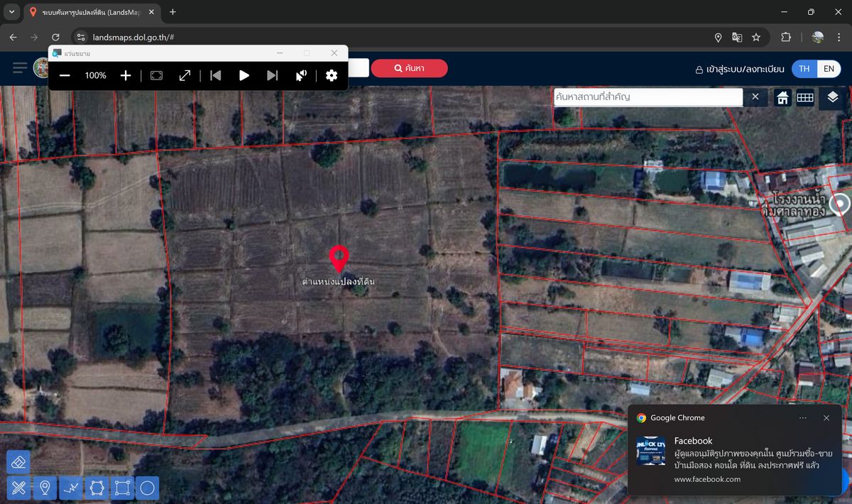Screen dimensions: 852x504
Task: Click the home icon on map toolbar
Action: coord(782,98)
